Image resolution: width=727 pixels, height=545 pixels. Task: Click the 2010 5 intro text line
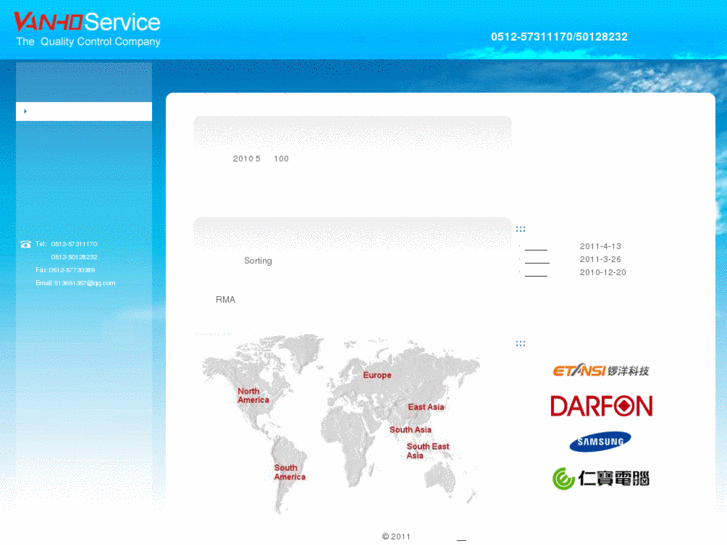261,159
